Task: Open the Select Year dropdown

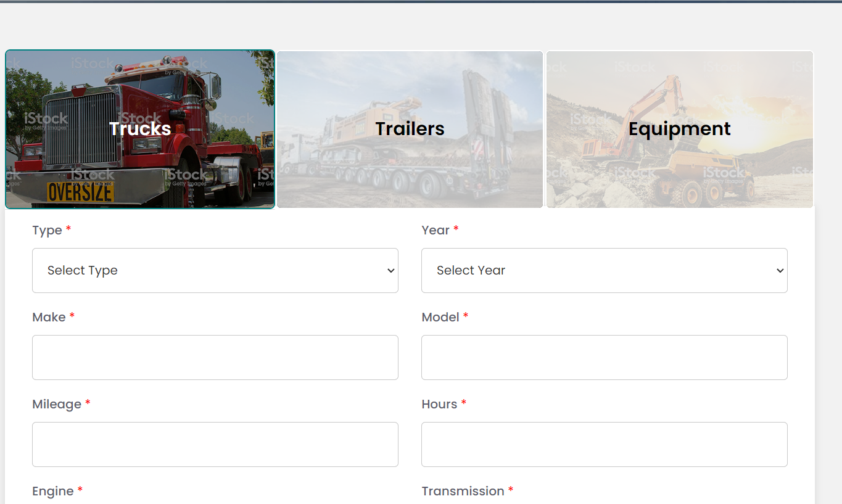Action: (604, 270)
